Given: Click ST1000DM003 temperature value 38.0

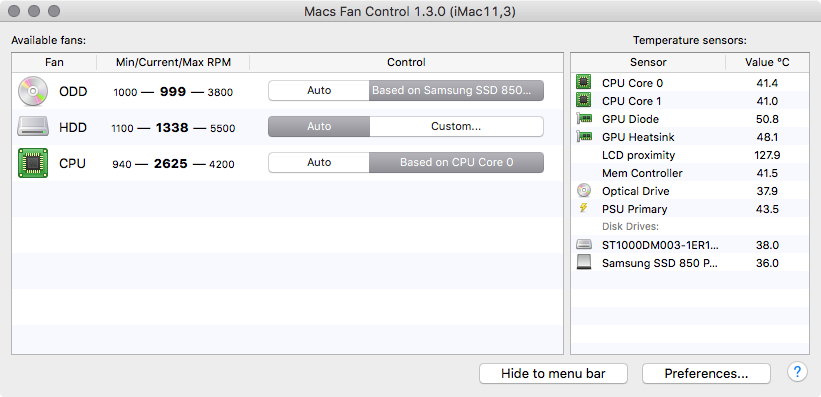Looking at the screenshot, I should (x=768, y=245).
